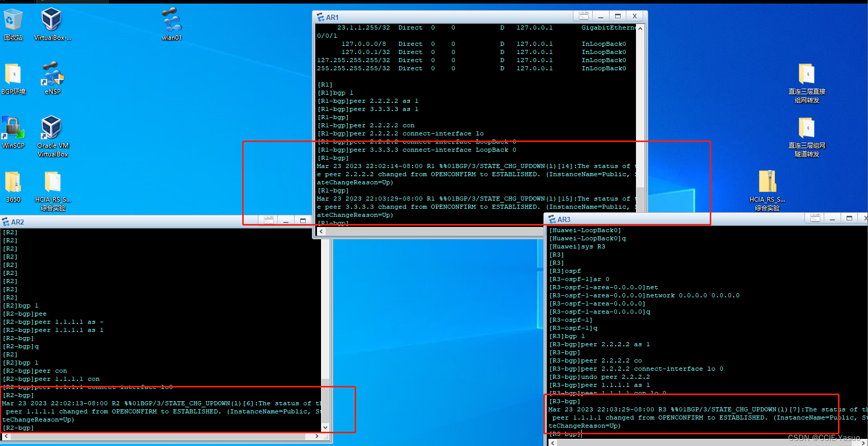Click AR3 line 'undo peer 2.2.2.2'
Viewport: 868px width, 446px height.
tap(599, 377)
